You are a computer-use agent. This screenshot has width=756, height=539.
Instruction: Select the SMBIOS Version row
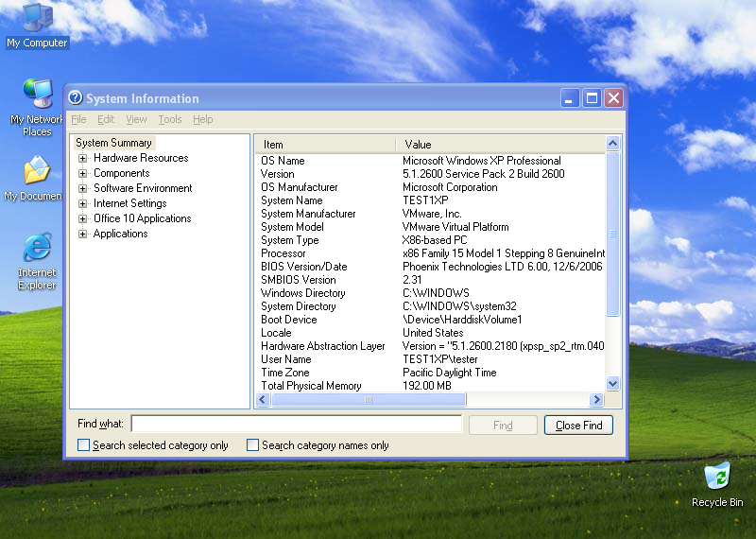pyautogui.click(x=430, y=280)
